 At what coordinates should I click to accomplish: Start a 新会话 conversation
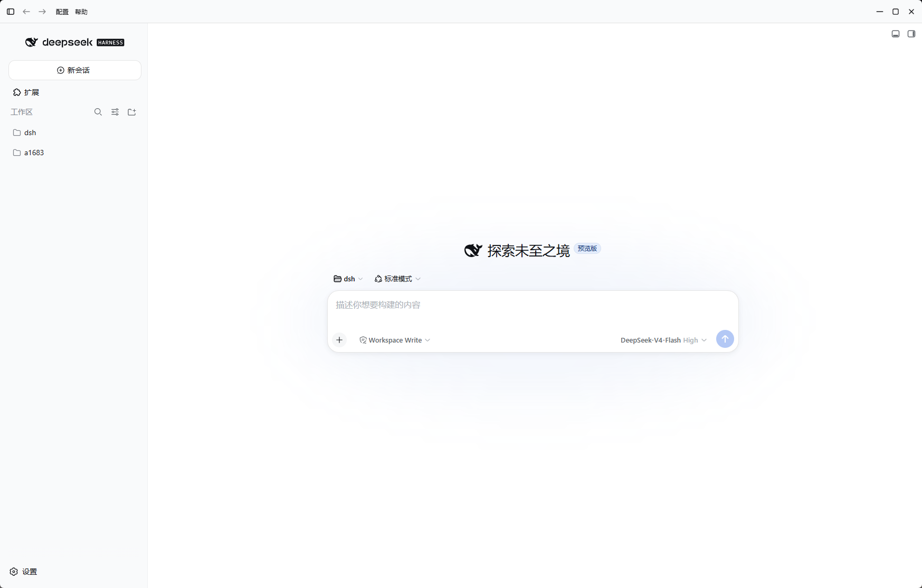[75, 70]
